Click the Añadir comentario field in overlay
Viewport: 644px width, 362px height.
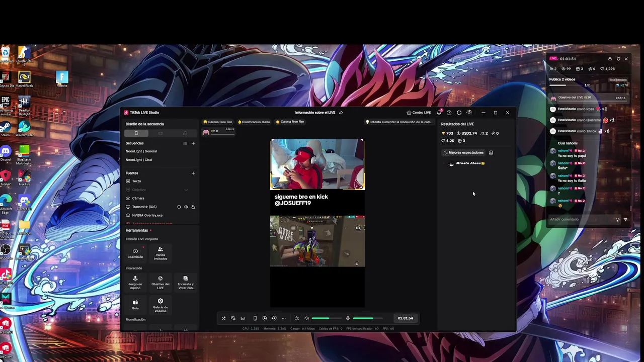582,219
